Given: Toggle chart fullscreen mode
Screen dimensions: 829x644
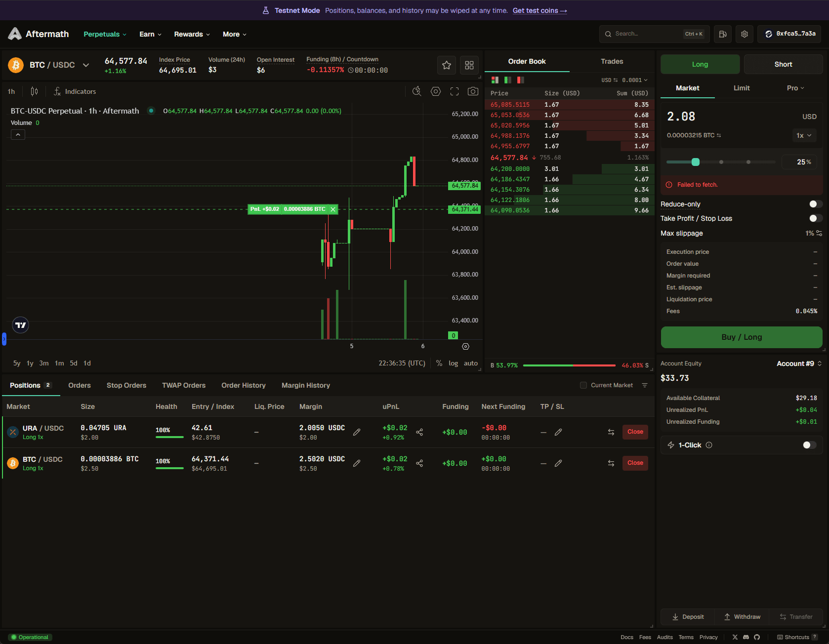Looking at the screenshot, I should [x=455, y=91].
